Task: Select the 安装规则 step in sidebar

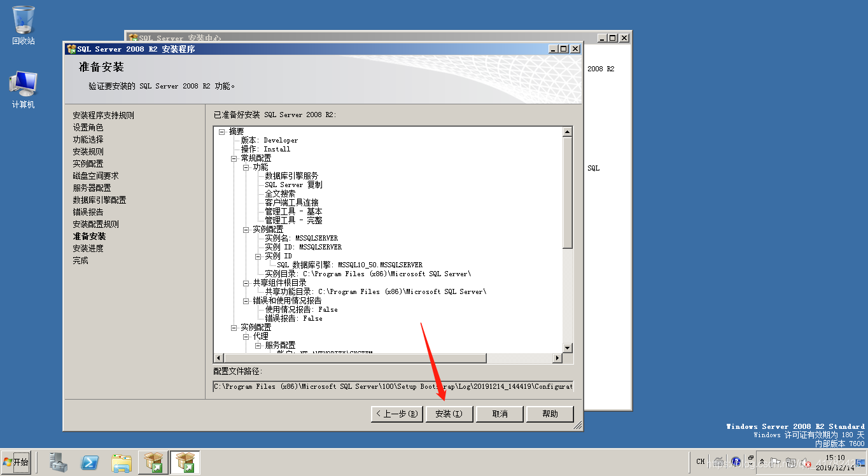Action: 88,151
